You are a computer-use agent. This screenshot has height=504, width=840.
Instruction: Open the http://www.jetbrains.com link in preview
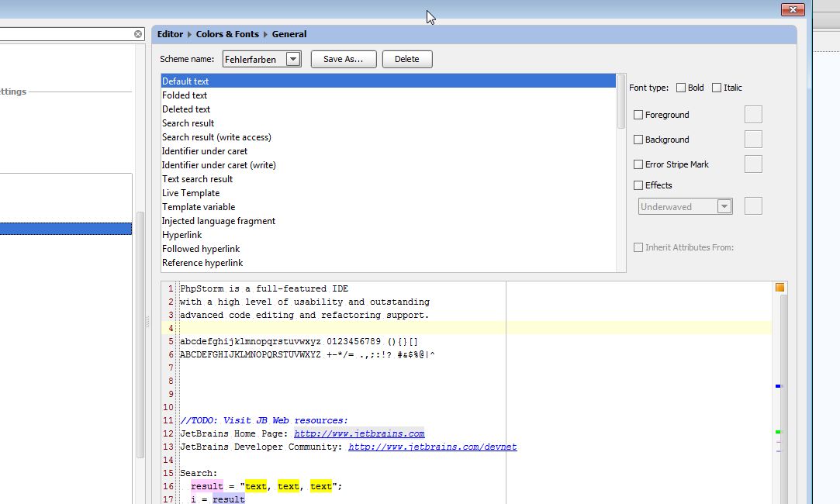click(359, 434)
